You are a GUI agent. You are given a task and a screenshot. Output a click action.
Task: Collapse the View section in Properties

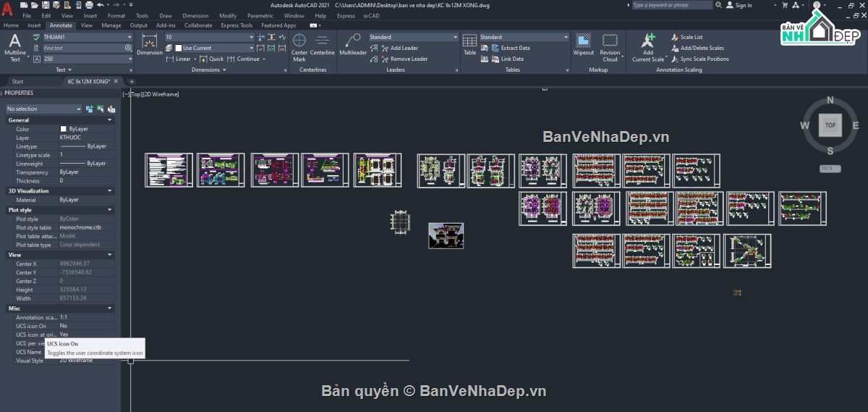[x=110, y=255]
